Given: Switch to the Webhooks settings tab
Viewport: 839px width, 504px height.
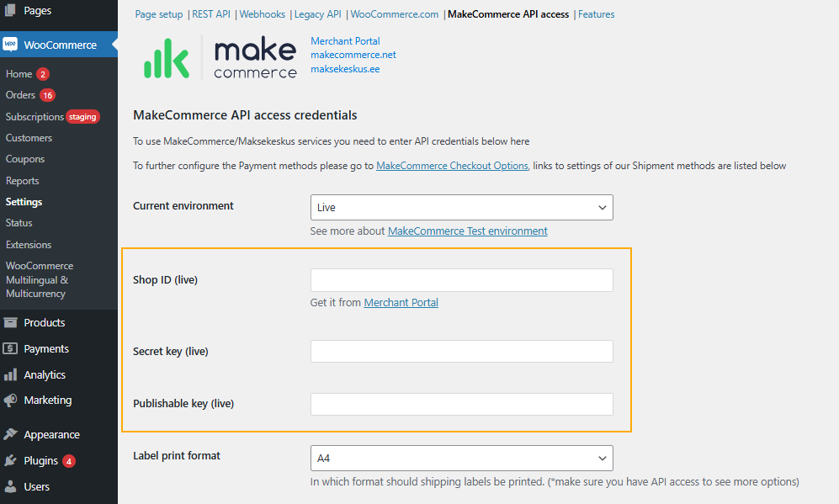Looking at the screenshot, I should click(263, 14).
